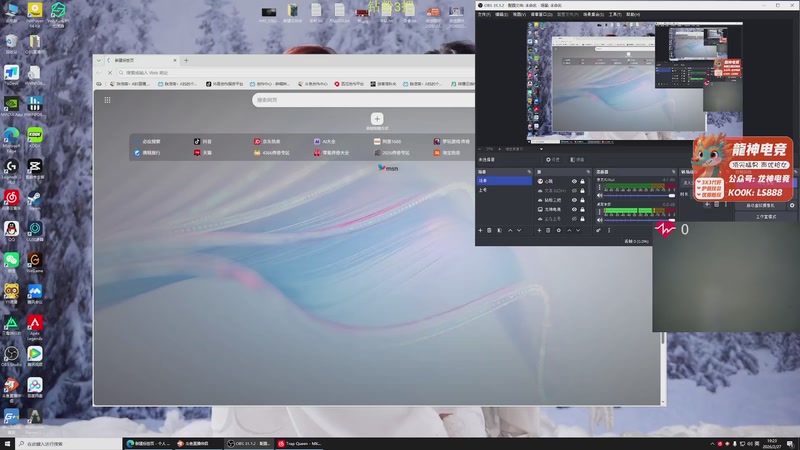This screenshot has width=800, height=450.
Task: Move the source down with the sources arrow
Action: tap(578, 231)
